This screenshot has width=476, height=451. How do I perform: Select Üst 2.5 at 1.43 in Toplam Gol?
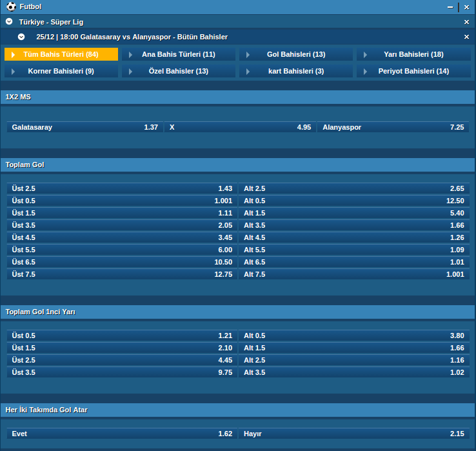click(122, 188)
